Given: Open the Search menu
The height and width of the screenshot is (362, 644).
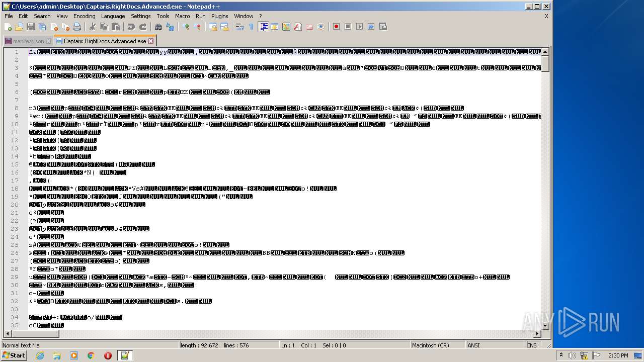Looking at the screenshot, I should click(42, 16).
